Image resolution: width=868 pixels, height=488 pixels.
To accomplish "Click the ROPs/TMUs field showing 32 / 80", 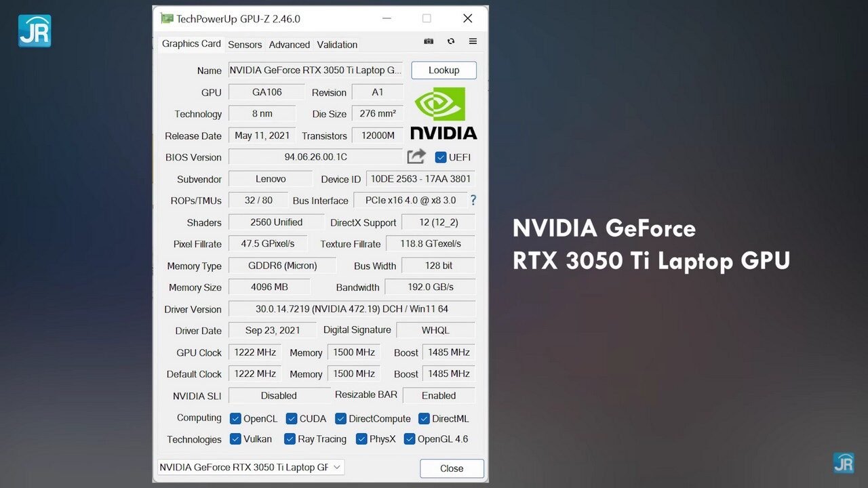I will point(258,201).
